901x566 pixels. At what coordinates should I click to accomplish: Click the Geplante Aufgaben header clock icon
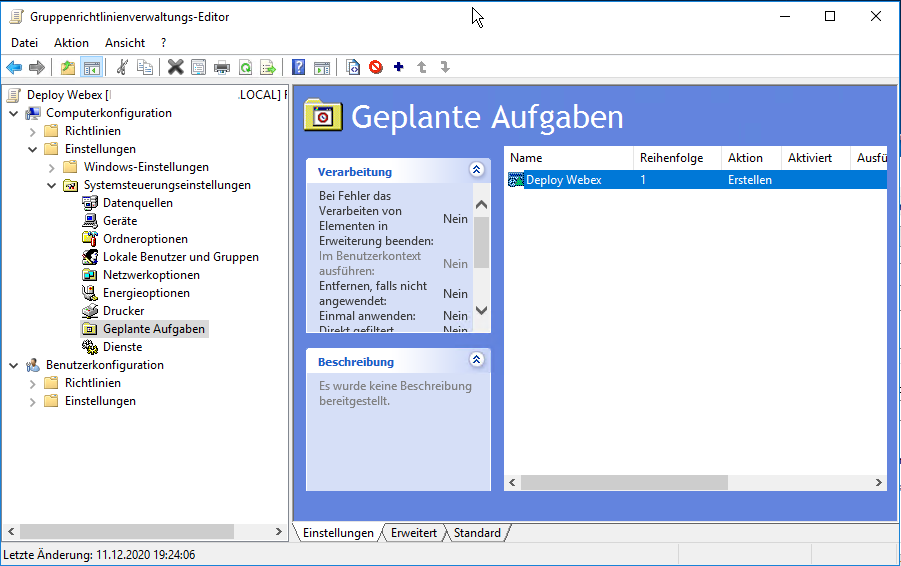coord(323,115)
